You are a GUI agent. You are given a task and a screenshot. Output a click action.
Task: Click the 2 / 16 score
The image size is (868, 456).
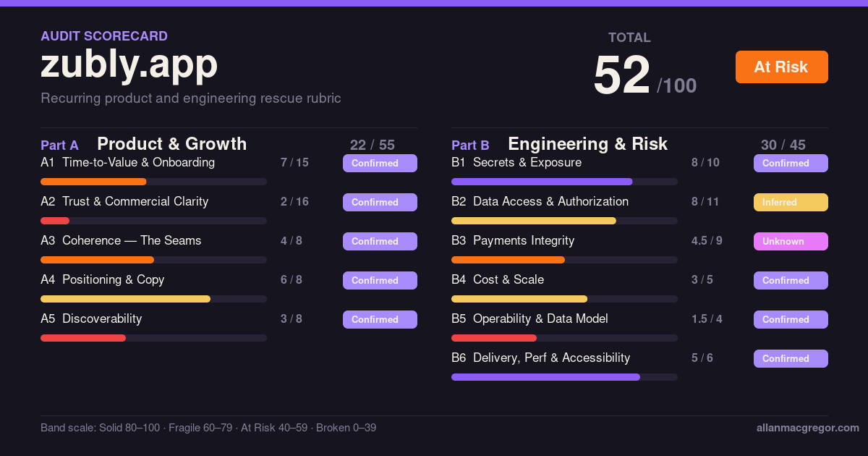point(294,202)
